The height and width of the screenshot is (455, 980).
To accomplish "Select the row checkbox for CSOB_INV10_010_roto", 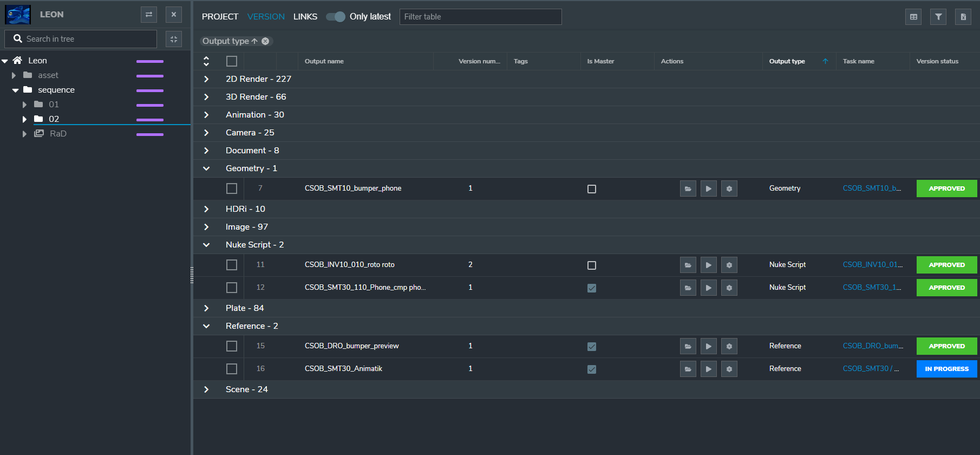I will [232, 265].
